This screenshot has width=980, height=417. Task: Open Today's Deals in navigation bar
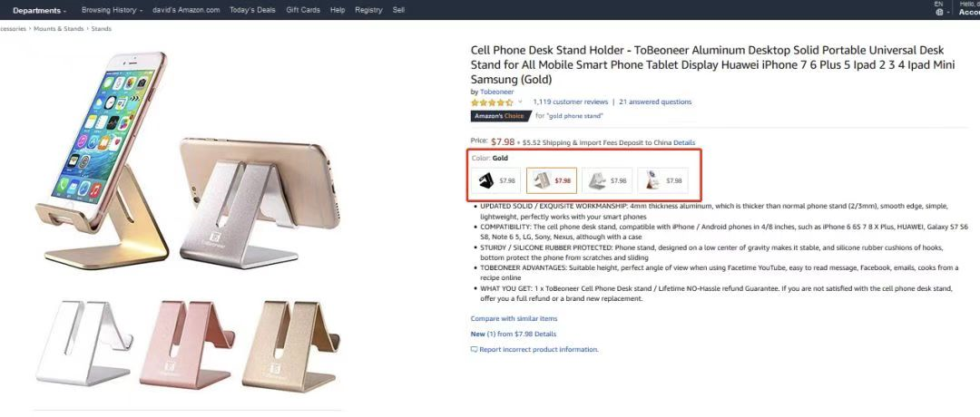[253, 10]
